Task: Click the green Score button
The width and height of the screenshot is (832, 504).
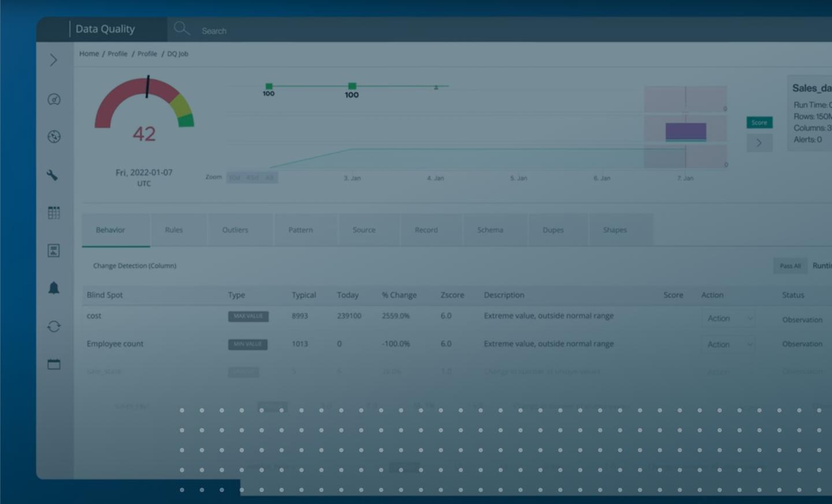Action: coord(759,122)
